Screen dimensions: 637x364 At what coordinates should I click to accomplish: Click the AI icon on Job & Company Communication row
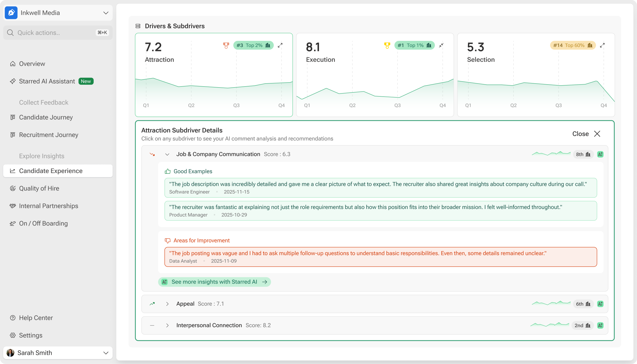tap(600, 154)
